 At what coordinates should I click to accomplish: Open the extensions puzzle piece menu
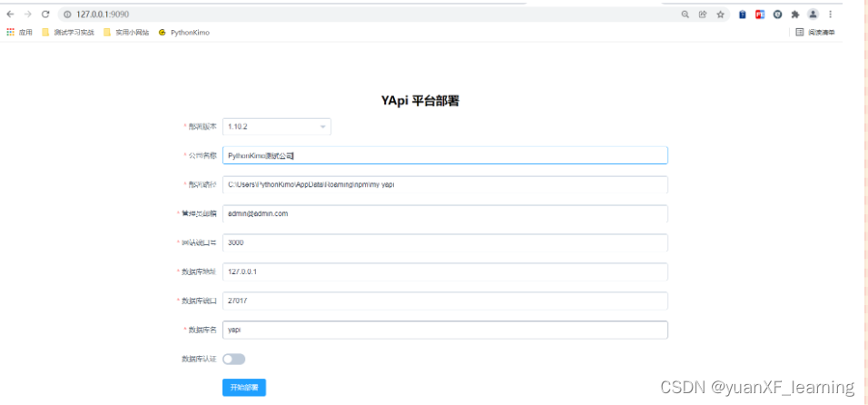click(795, 15)
